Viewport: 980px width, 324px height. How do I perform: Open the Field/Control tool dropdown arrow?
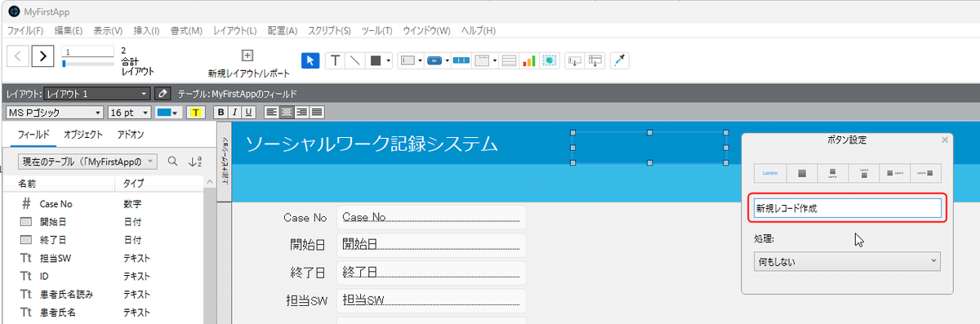(x=420, y=60)
